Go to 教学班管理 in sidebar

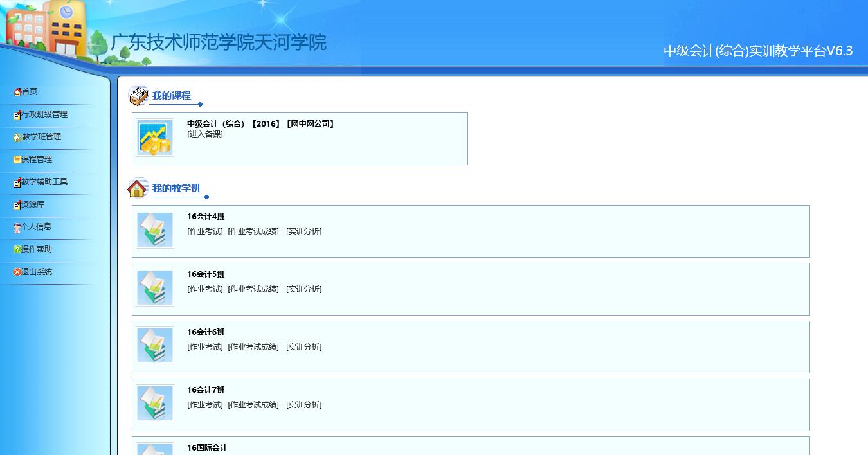pyautogui.click(x=41, y=137)
